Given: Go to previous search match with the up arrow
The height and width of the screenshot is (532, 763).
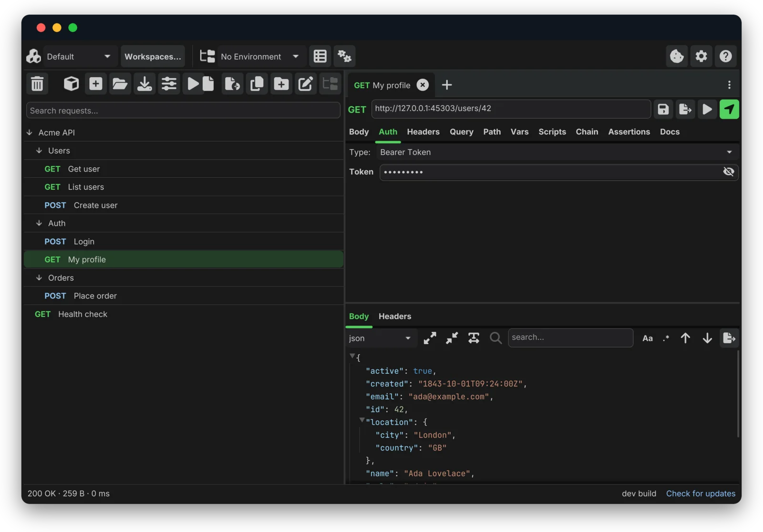Looking at the screenshot, I should [x=685, y=338].
